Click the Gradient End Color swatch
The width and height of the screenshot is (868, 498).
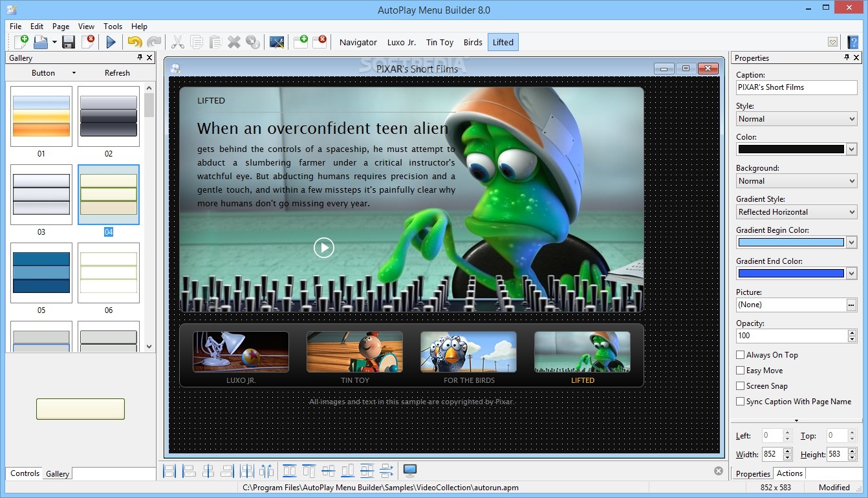tap(791, 274)
